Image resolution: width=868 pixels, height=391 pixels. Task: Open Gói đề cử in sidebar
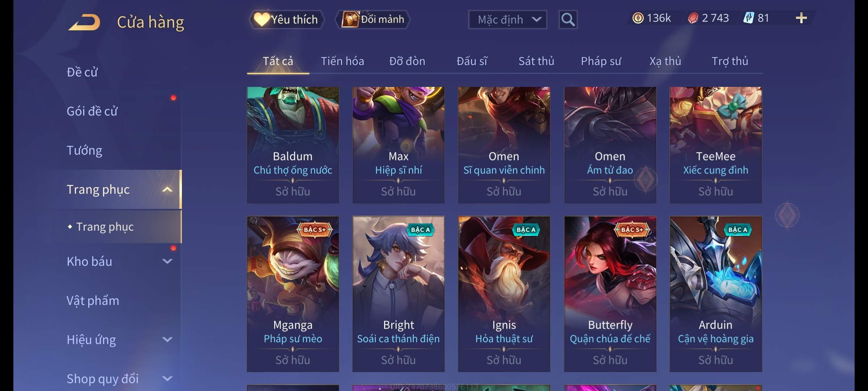(x=92, y=111)
